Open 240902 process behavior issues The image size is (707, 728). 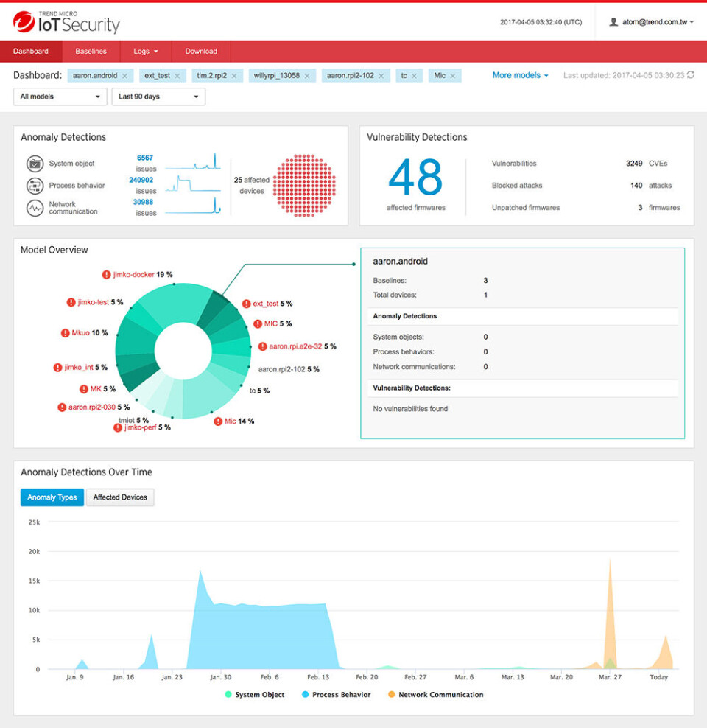141,180
